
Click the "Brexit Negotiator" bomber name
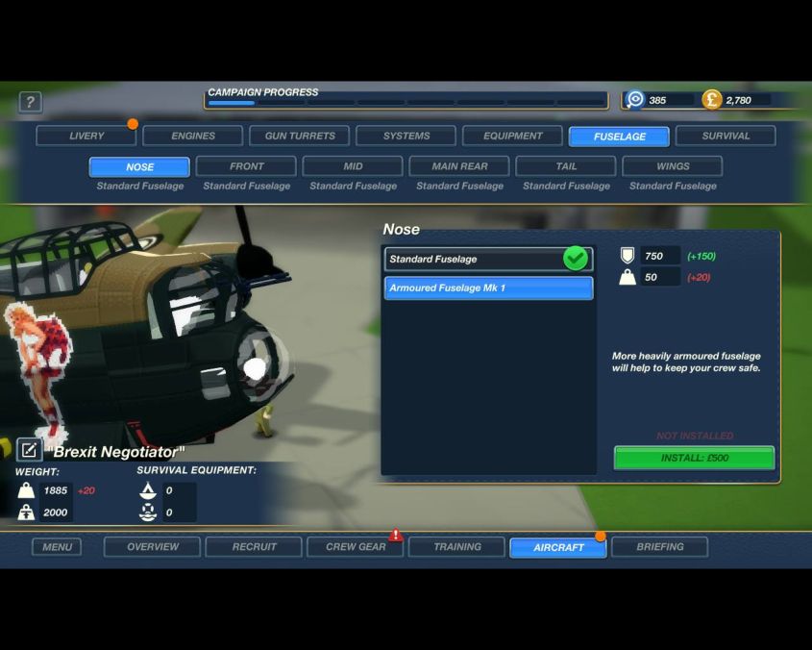click(116, 452)
